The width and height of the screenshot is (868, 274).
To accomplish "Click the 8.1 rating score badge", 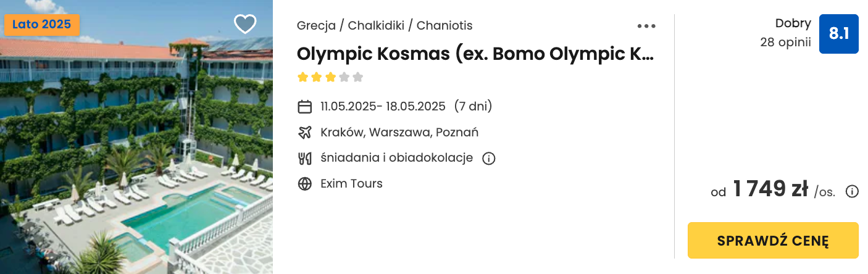I will [838, 34].
